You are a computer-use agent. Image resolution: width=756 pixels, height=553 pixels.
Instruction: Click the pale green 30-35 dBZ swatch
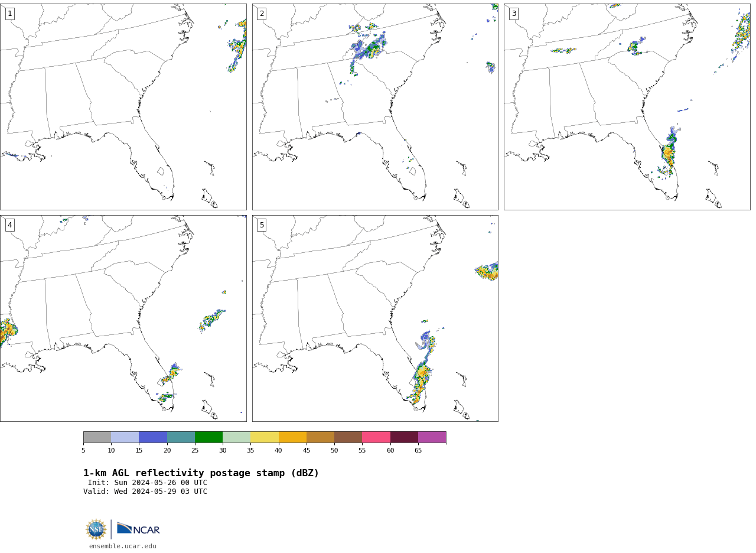click(236, 437)
